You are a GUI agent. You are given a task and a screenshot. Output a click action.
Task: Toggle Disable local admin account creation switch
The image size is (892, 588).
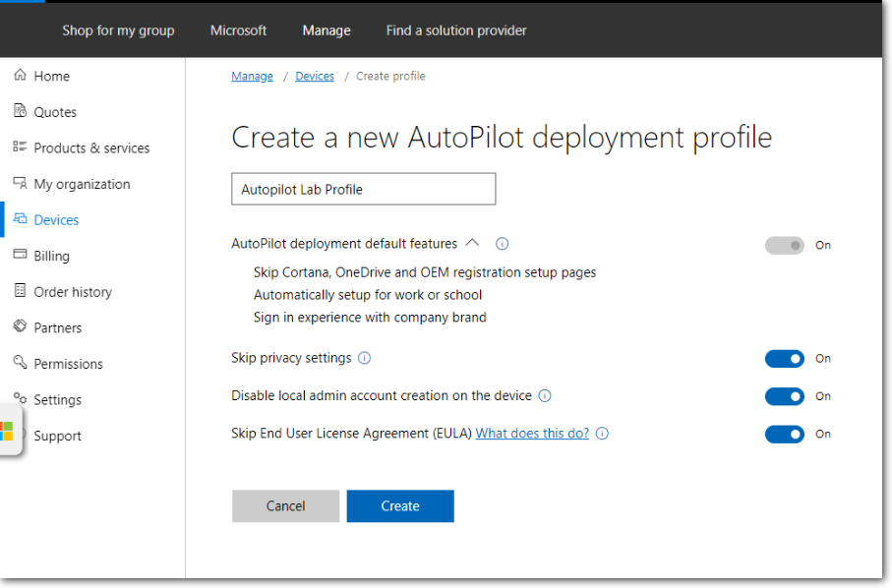click(784, 396)
